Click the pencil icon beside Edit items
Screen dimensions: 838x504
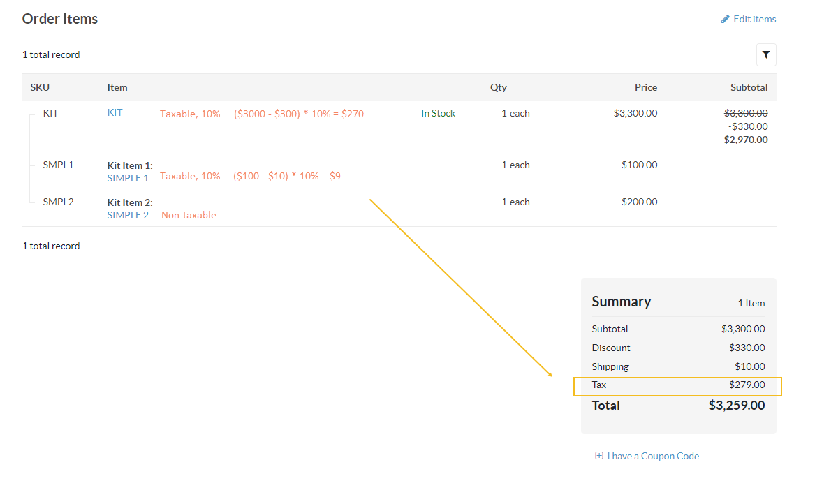click(x=726, y=20)
